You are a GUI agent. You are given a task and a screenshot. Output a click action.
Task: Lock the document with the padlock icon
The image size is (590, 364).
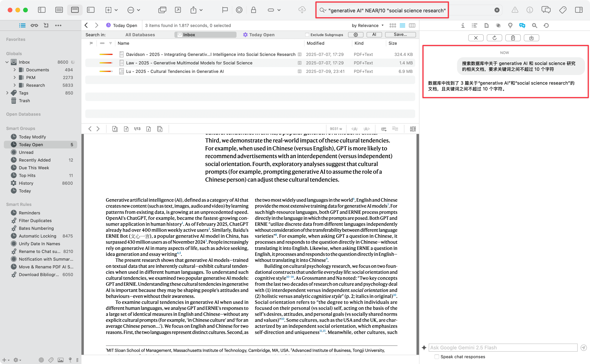click(x=254, y=10)
